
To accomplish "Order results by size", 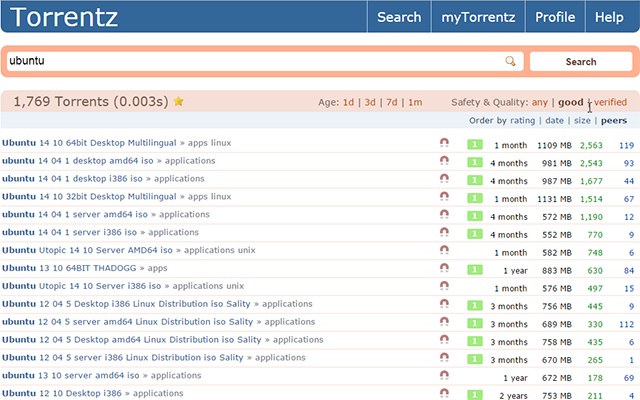I will (x=582, y=120).
